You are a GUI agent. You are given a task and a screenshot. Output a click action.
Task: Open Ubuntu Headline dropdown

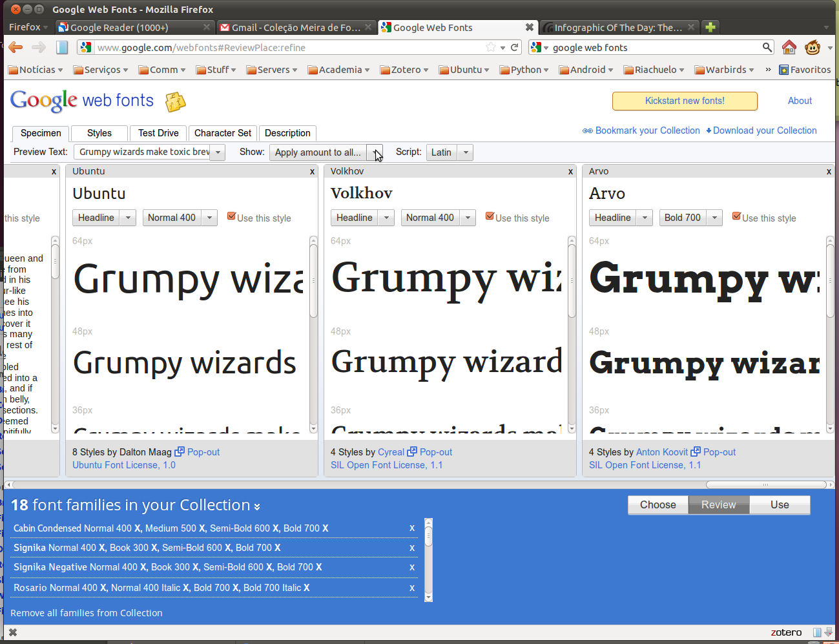(128, 218)
